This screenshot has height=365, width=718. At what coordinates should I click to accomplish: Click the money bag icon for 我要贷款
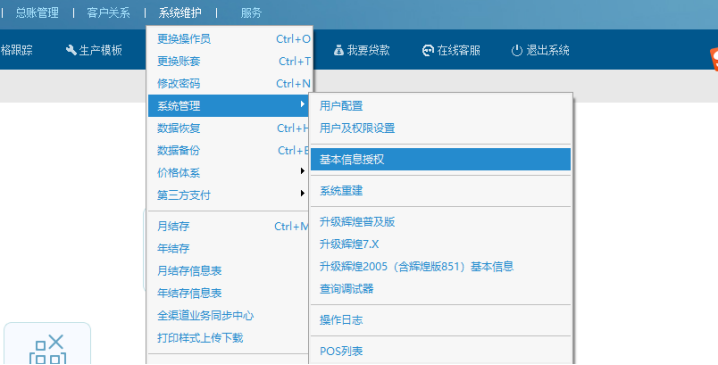(x=338, y=50)
